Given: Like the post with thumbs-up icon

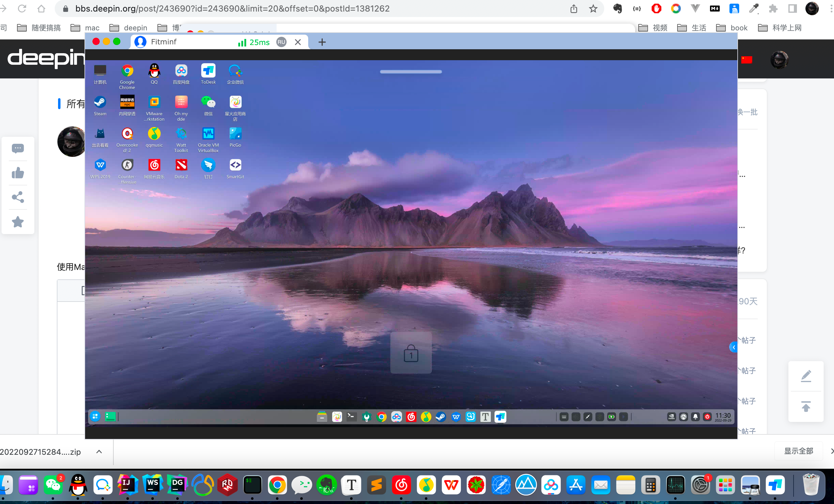Looking at the screenshot, I should pyautogui.click(x=18, y=173).
